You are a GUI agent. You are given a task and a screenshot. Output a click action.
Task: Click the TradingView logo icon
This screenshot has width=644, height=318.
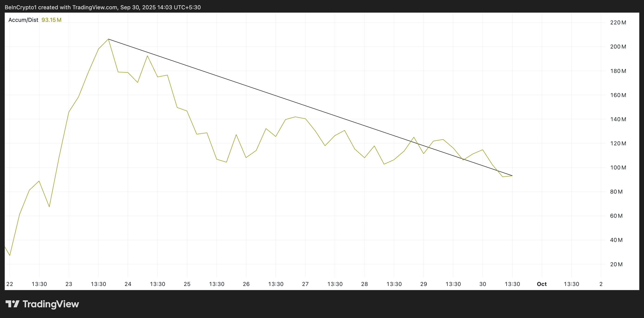[12, 304]
